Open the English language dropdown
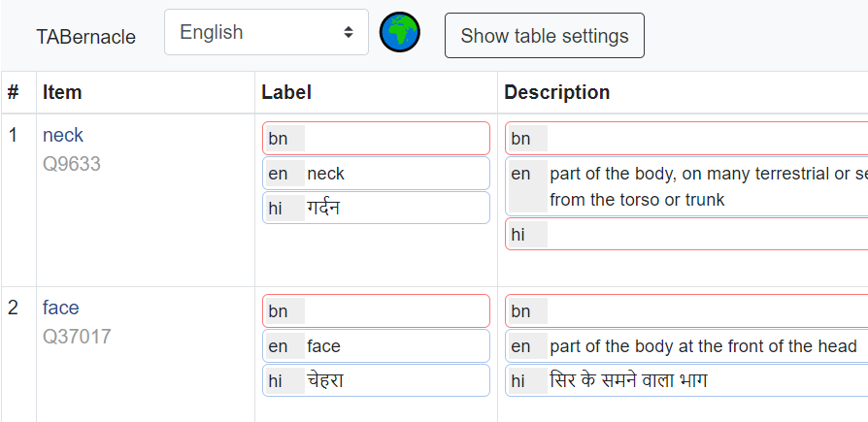This screenshot has width=868, height=422. [x=266, y=33]
